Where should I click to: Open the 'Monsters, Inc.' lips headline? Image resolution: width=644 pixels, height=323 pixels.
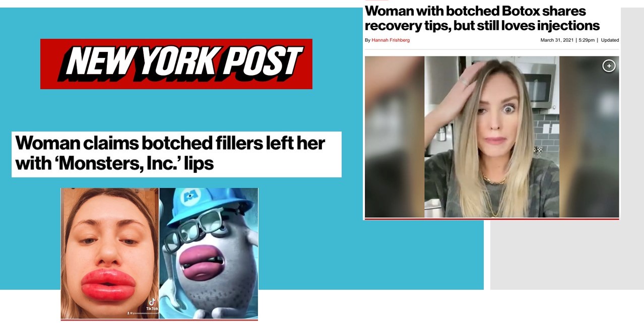coord(170,153)
